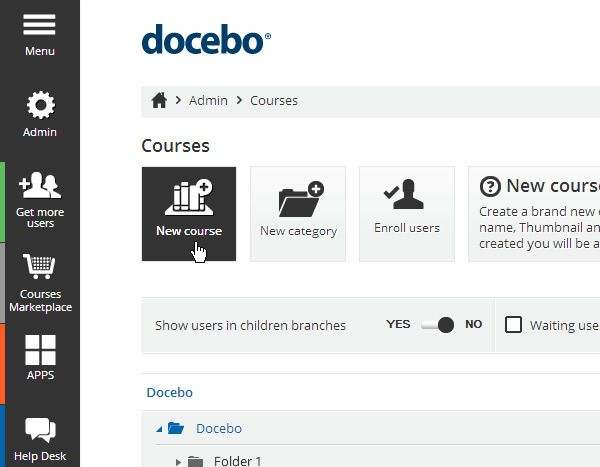Image resolution: width=600 pixels, height=467 pixels.
Task: Click the blue open Docebo folder icon
Action: [x=176, y=428]
